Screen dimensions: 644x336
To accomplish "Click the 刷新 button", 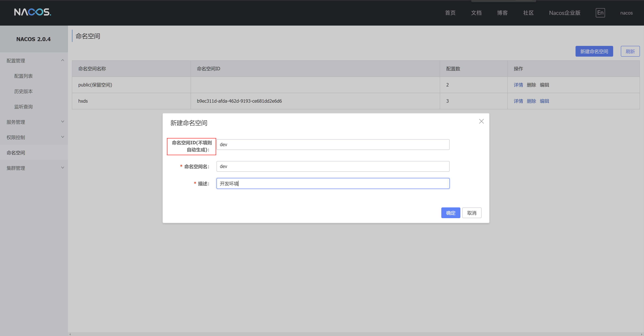I will [x=630, y=51].
